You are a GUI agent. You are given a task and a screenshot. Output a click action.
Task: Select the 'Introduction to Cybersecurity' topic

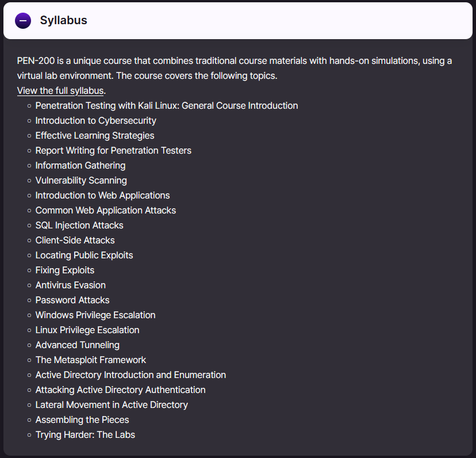click(x=95, y=121)
